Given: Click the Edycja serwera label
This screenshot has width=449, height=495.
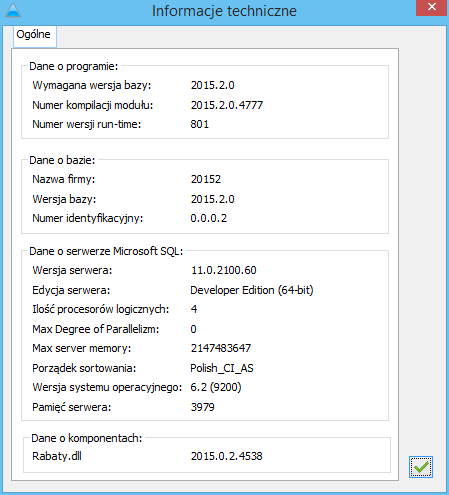Looking at the screenshot, I should (71, 290).
